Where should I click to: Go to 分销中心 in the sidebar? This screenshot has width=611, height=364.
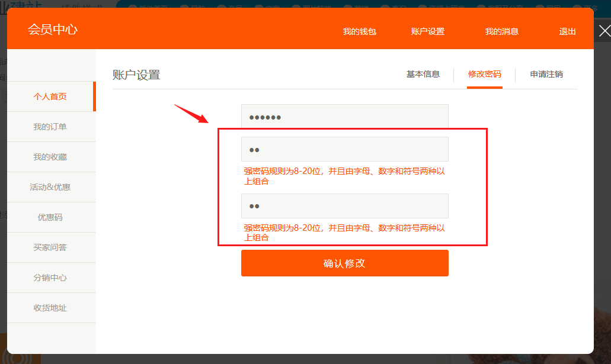pos(50,278)
